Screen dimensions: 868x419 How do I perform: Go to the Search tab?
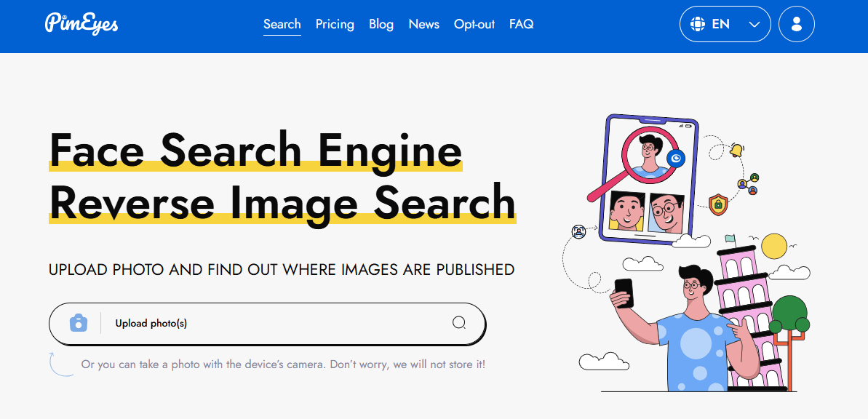[282, 24]
